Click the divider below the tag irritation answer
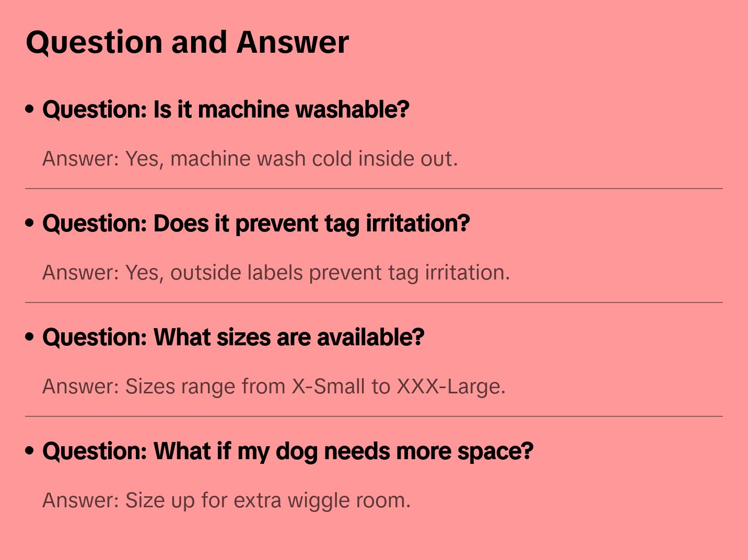 [374, 302]
